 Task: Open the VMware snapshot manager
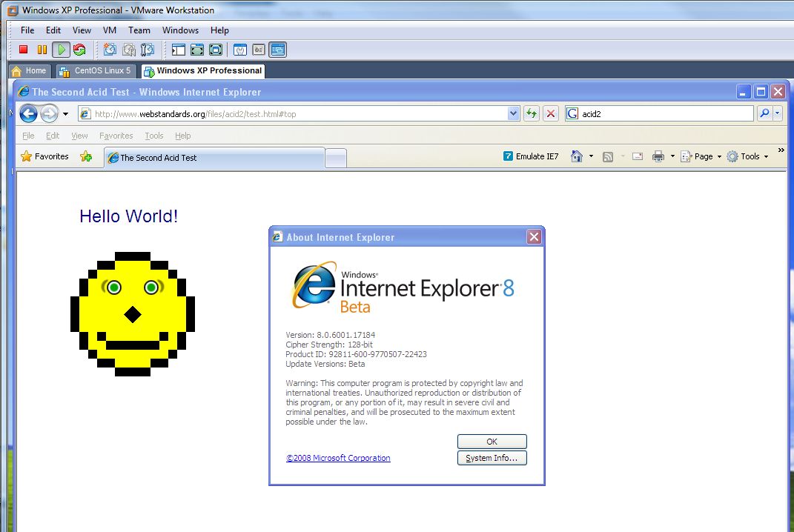[x=148, y=50]
